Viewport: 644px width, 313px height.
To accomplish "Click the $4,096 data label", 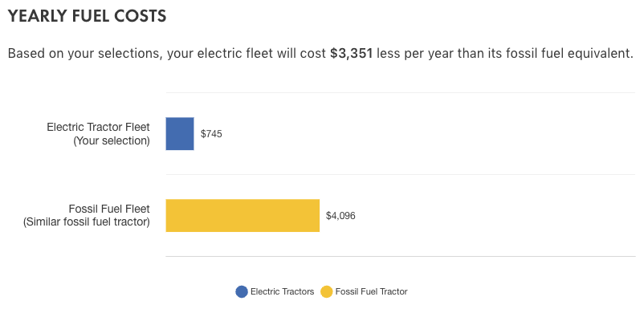I will (x=340, y=216).
